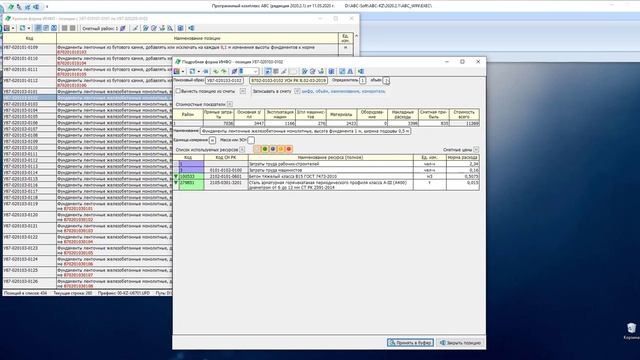
Task: Click the form menu icon in the short form window toolbar
Action: pos(7,28)
